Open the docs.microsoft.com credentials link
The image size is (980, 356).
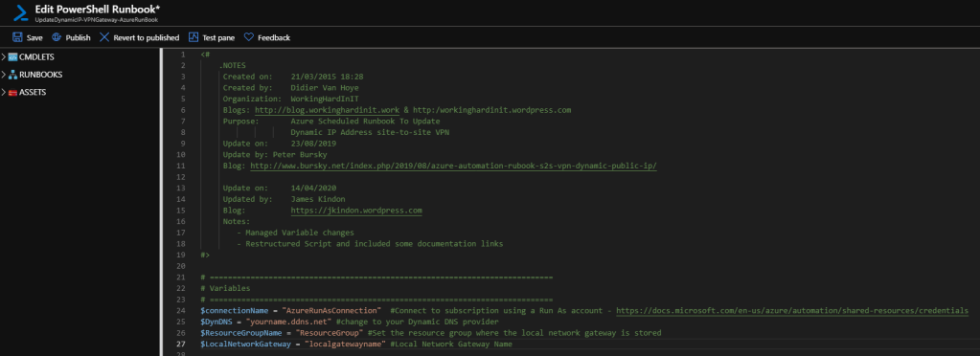(792, 310)
